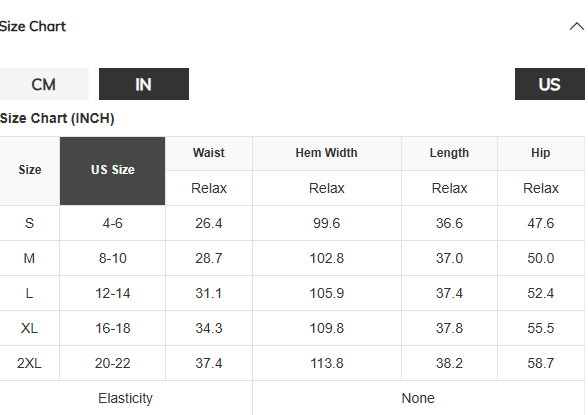Click the Hem Width column header

click(327, 153)
